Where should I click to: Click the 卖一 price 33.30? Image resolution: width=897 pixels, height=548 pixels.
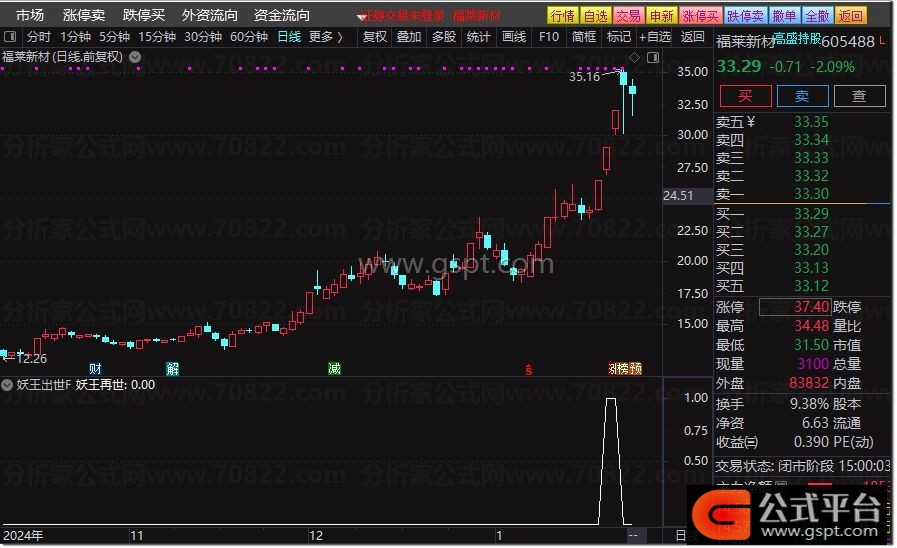[811, 194]
